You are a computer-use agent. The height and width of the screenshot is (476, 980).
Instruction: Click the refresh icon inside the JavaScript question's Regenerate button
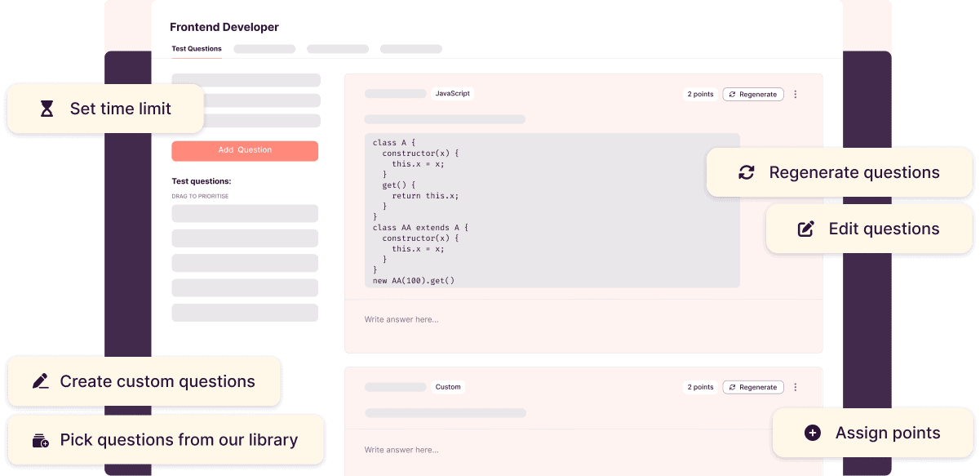point(733,94)
